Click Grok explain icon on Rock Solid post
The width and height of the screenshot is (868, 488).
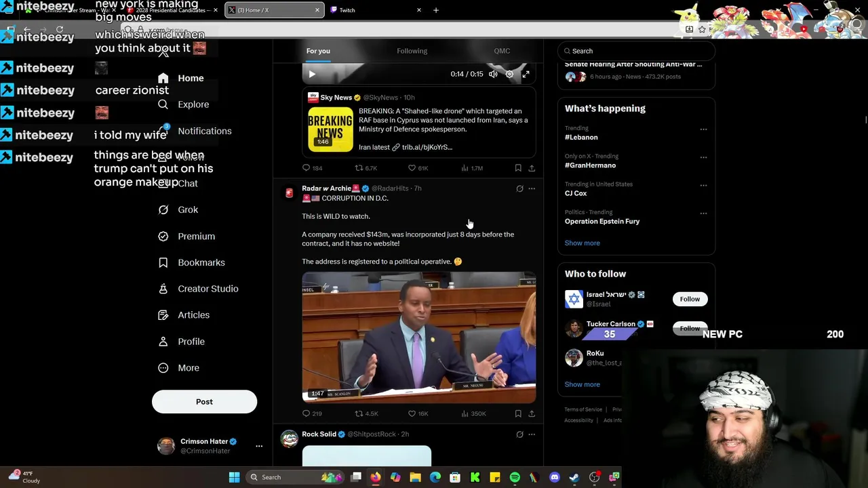click(x=519, y=434)
